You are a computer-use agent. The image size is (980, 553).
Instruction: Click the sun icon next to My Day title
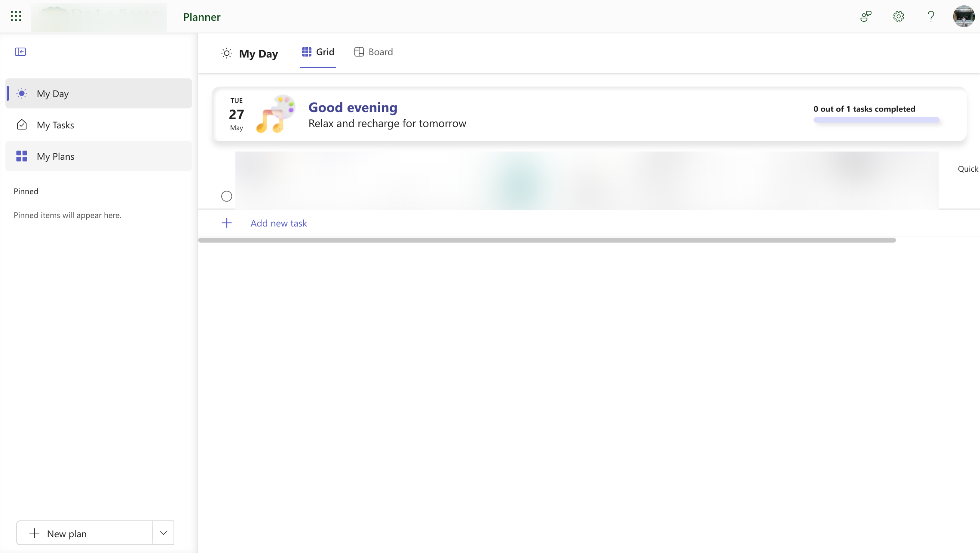pos(227,53)
